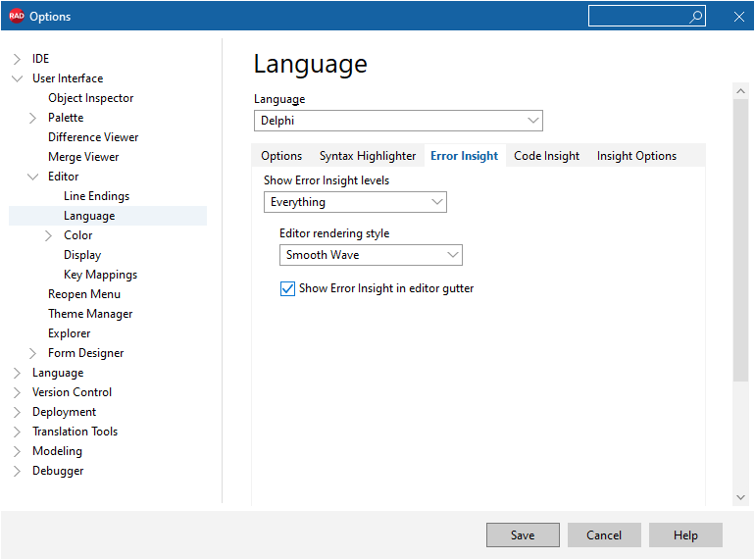
Task: Toggle Show Error Insight in editor gutter
Action: 287,289
